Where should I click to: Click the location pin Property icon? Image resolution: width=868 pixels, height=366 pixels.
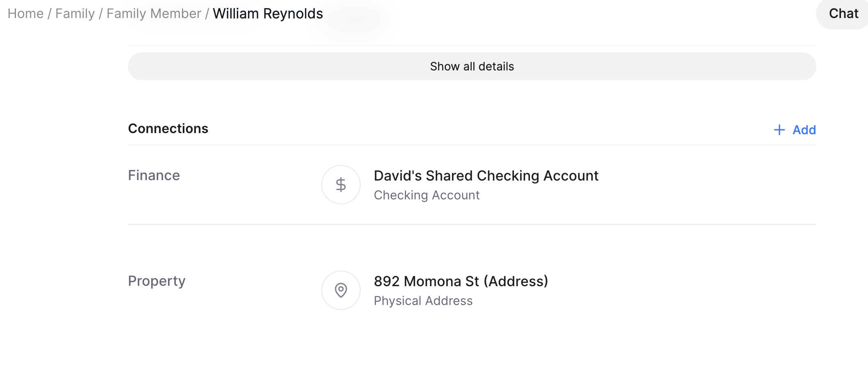(341, 290)
